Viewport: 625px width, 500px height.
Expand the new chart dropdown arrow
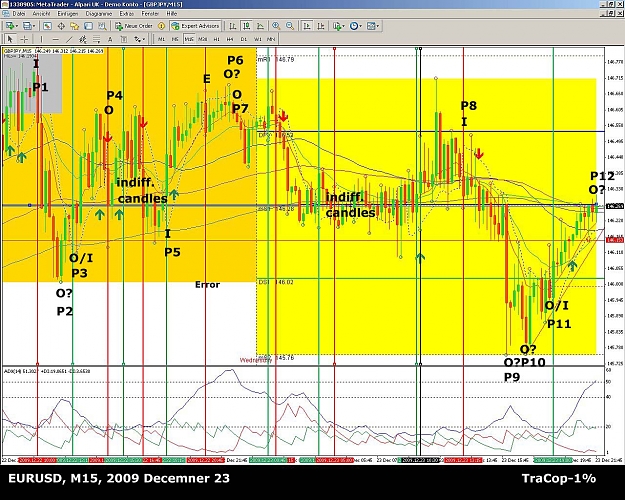tap(16, 26)
